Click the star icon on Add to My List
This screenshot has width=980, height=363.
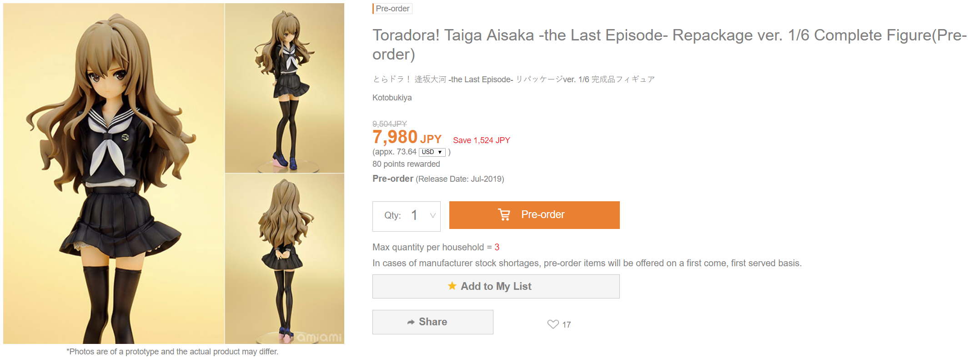(x=452, y=286)
